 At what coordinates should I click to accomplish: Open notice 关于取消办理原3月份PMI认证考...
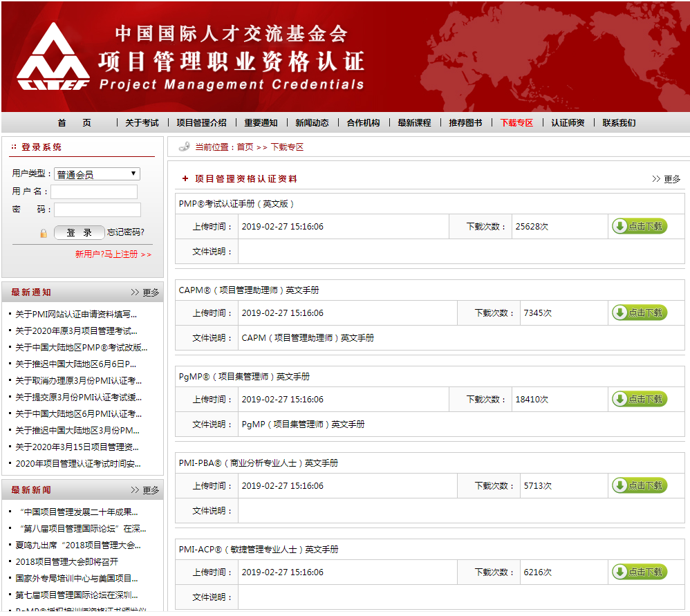[79, 381]
